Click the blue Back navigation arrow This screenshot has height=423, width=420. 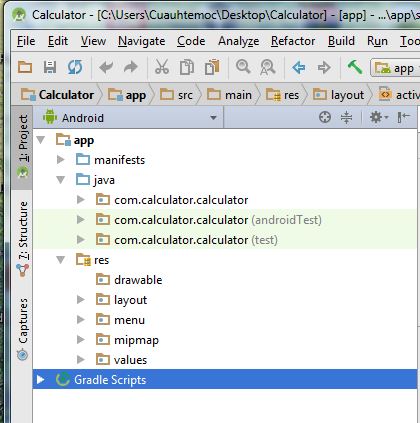pos(299,68)
